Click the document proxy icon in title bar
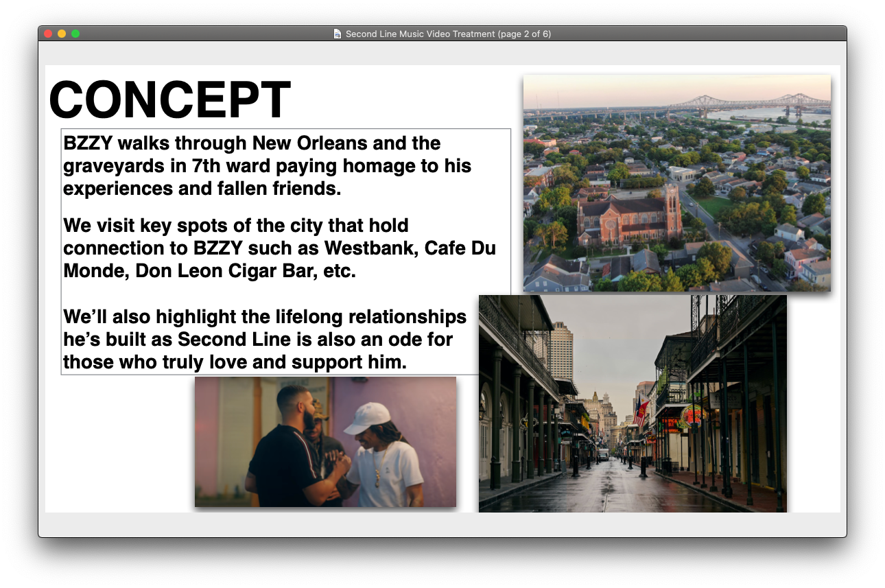The image size is (885, 588). [x=337, y=34]
